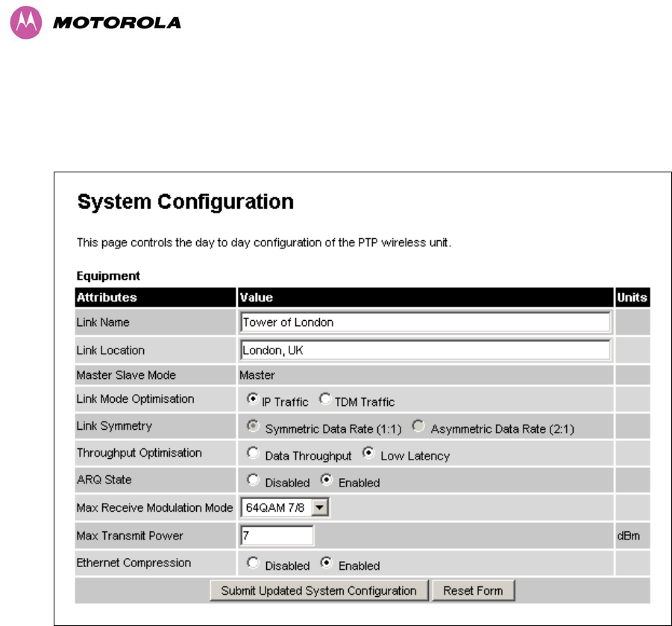Submit Updated System Configuration
The width and height of the screenshot is (672, 626).
pyautogui.click(x=319, y=591)
